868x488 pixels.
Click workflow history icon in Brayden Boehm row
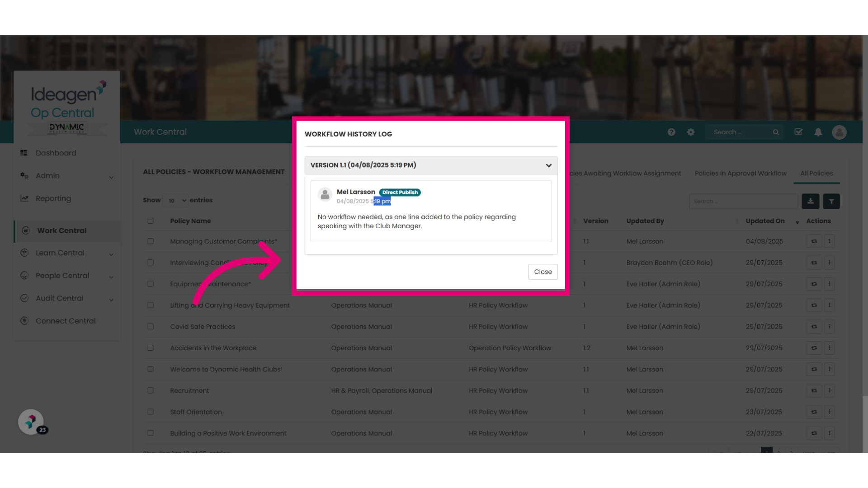814,263
